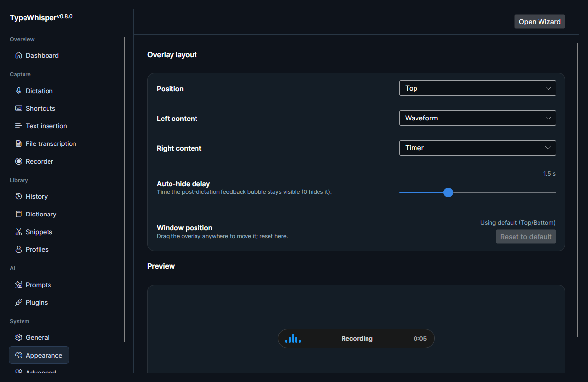Click the Recording overlay preview pill
Screen dimensions: 588x382
(x=356, y=338)
